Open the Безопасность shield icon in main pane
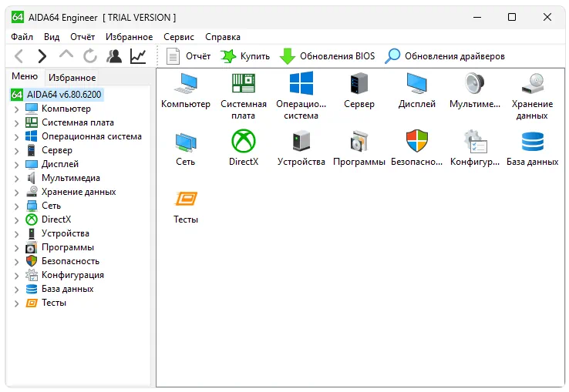Screen dimensions: 569x392 [x=416, y=141]
